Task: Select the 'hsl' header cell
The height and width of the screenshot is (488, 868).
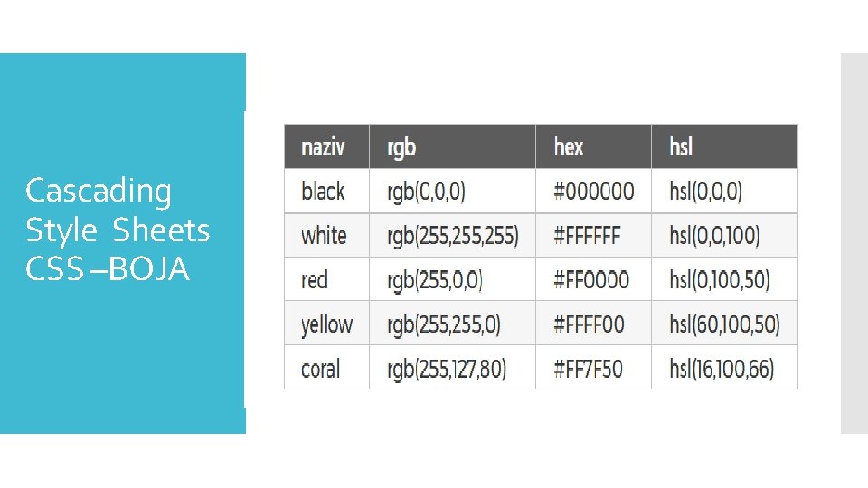Action: pos(681,146)
